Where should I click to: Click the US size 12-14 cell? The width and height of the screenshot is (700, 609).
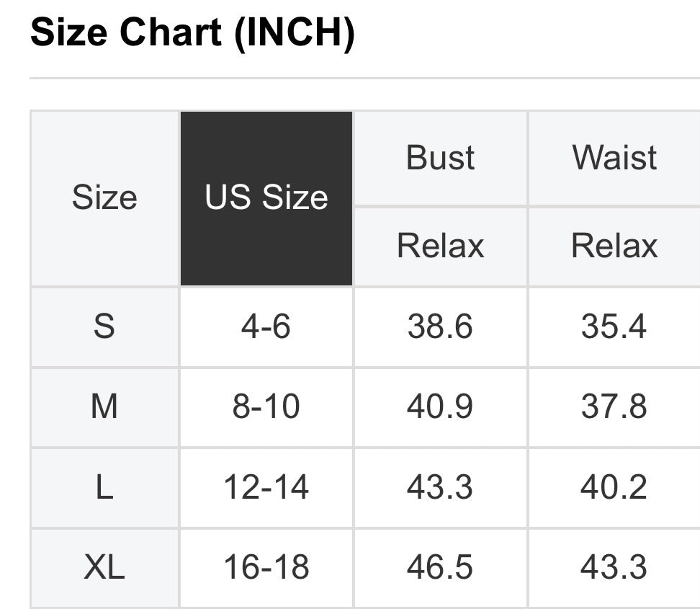pyautogui.click(x=266, y=488)
